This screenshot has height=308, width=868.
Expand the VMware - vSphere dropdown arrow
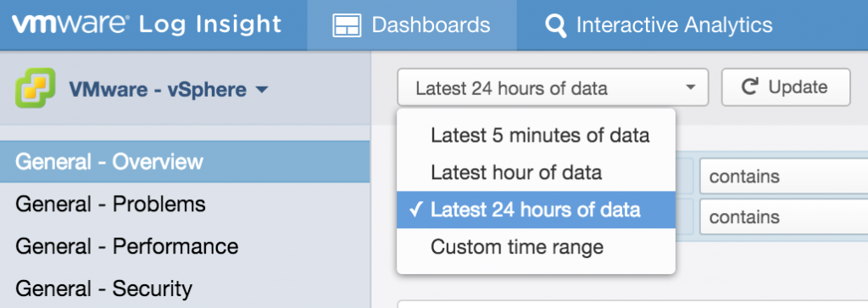262,89
